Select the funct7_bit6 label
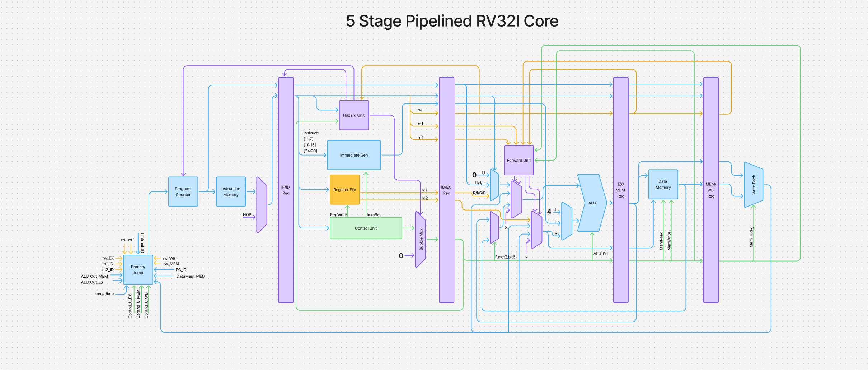Viewport: 868px width, 370px height. coord(505,257)
